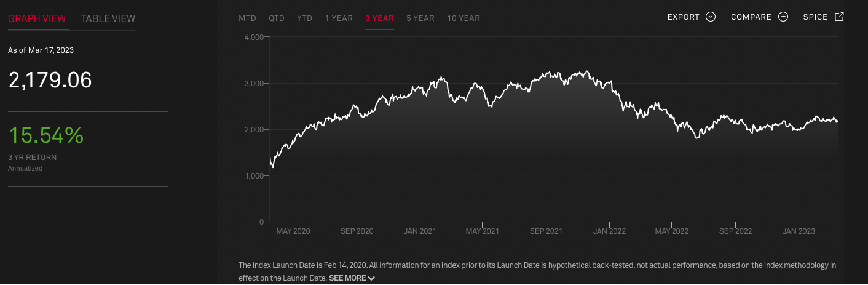This screenshot has width=868, height=285.
Task: Click the 2,179.06 index value
Action: tap(50, 80)
